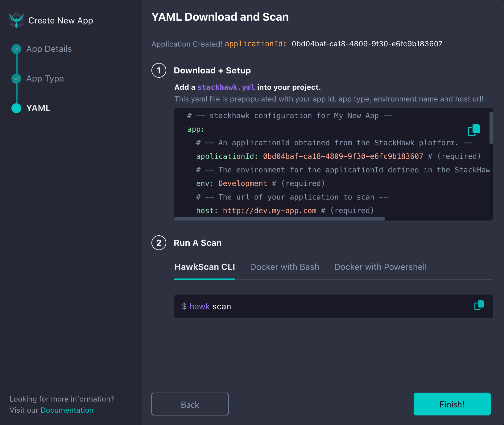Switch to the Docker with Bash tab

point(285,267)
